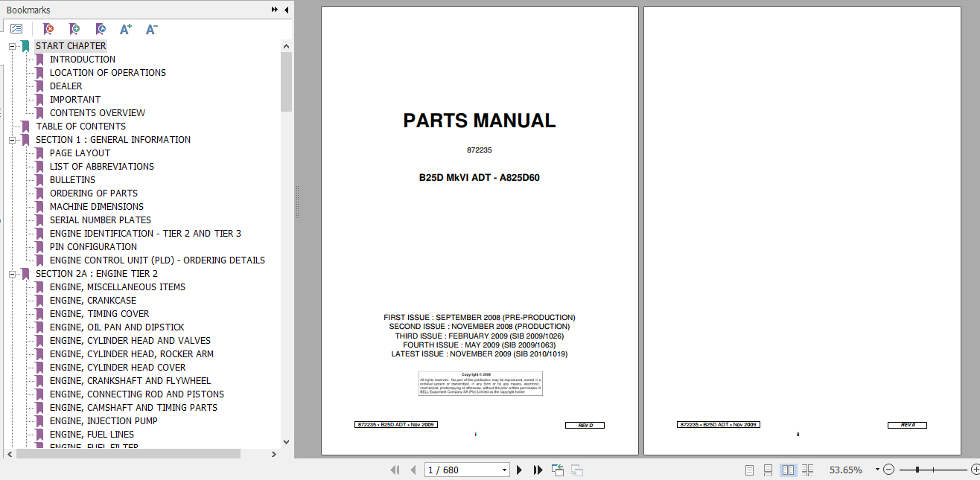
Task: Collapse the Bookmarks panel with the arrow
Action: [285, 10]
